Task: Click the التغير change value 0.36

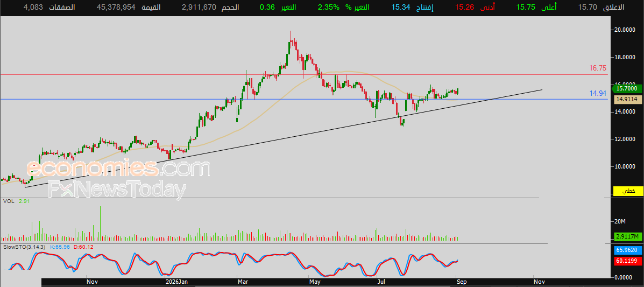Action: (267, 8)
